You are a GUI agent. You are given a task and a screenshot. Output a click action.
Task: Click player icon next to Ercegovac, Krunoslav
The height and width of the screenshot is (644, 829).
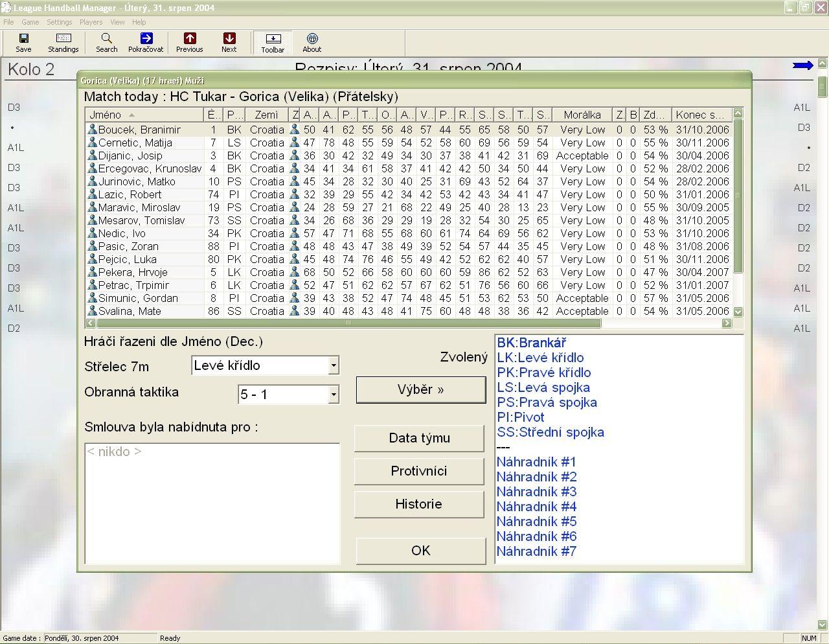tap(92, 168)
